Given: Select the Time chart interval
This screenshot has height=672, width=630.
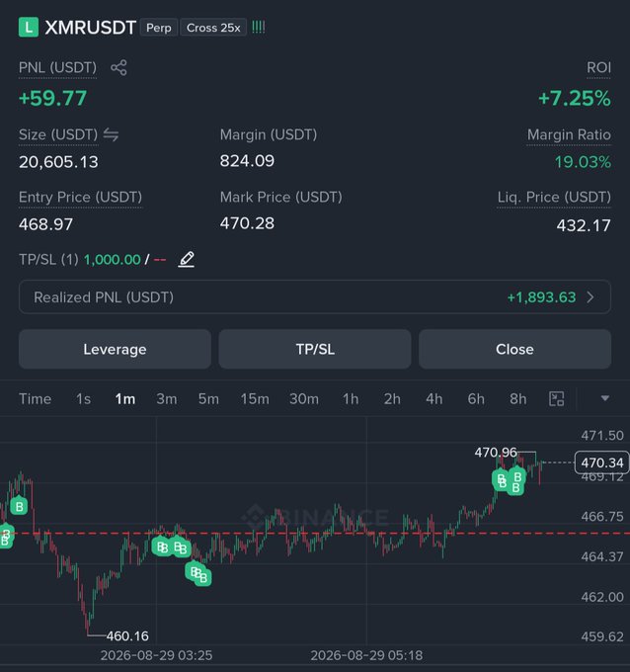Looking at the screenshot, I should pos(36,399).
